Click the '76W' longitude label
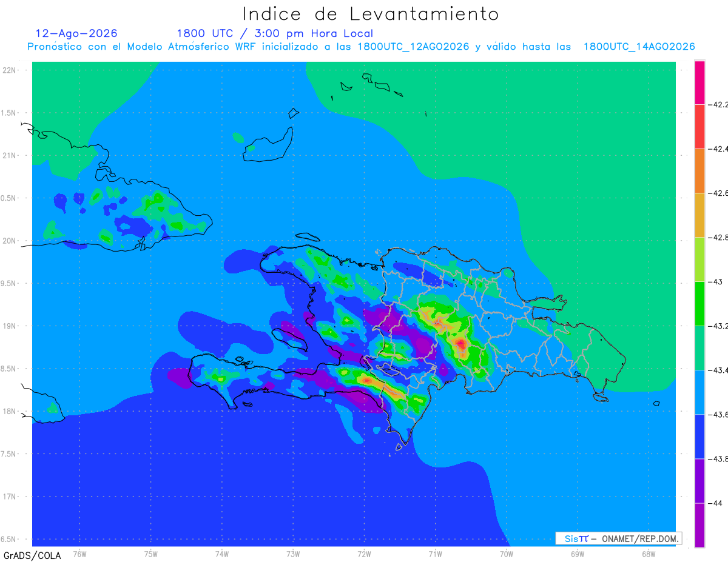 79,554
